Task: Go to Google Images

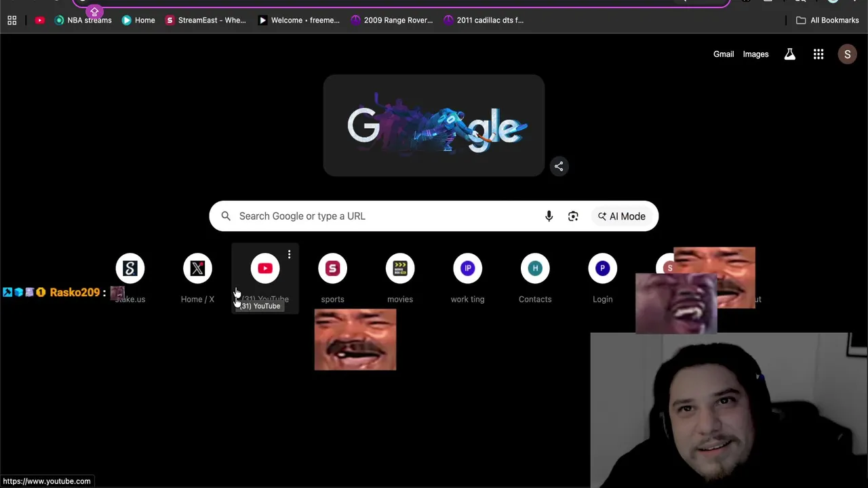Action: click(x=755, y=54)
